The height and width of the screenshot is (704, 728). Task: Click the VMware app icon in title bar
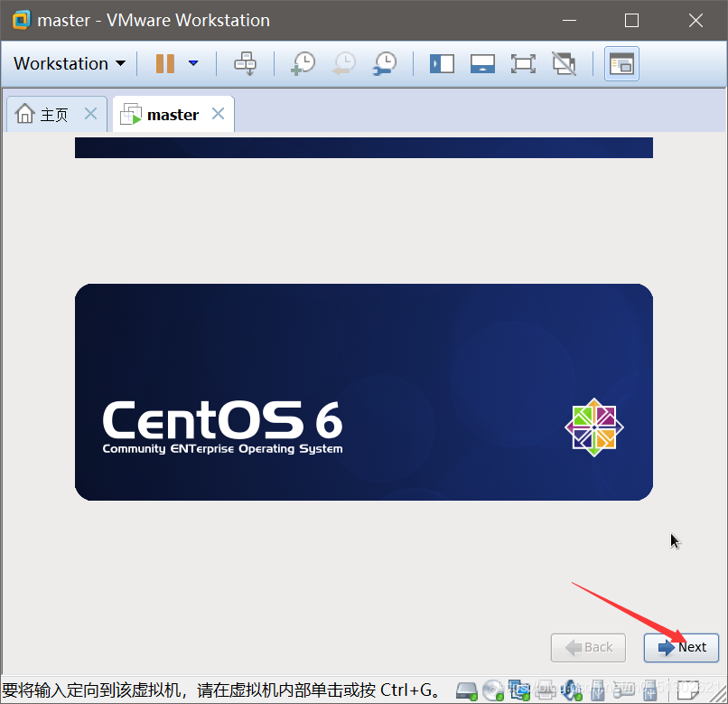pos(22,21)
